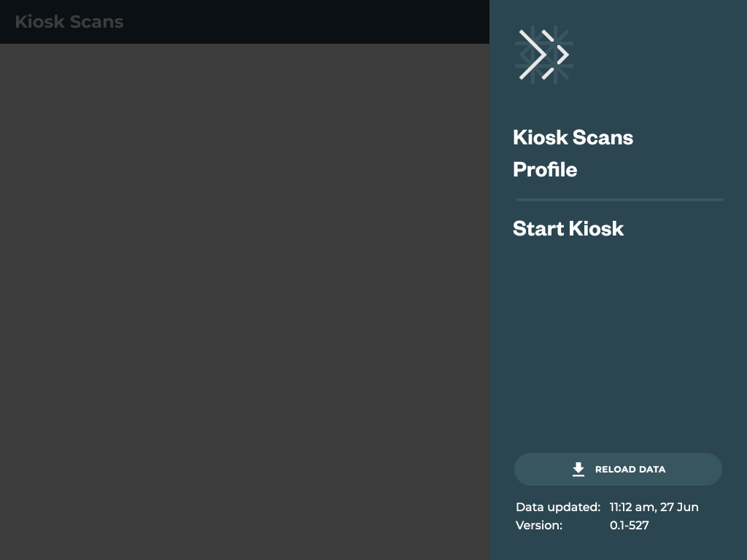747x560 pixels.
Task: Click the download arrow icon on Reload Data
Action: pyautogui.click(x=578, y=470)
